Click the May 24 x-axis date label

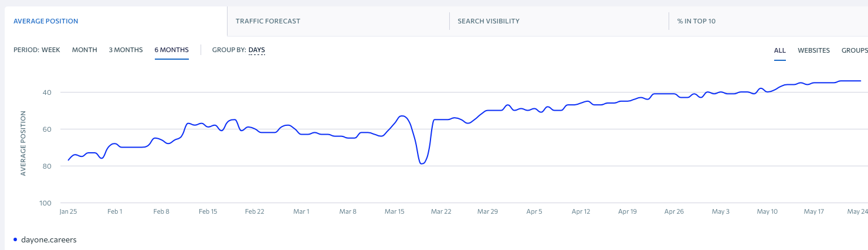pyautogui.click(x=857, y=211)
